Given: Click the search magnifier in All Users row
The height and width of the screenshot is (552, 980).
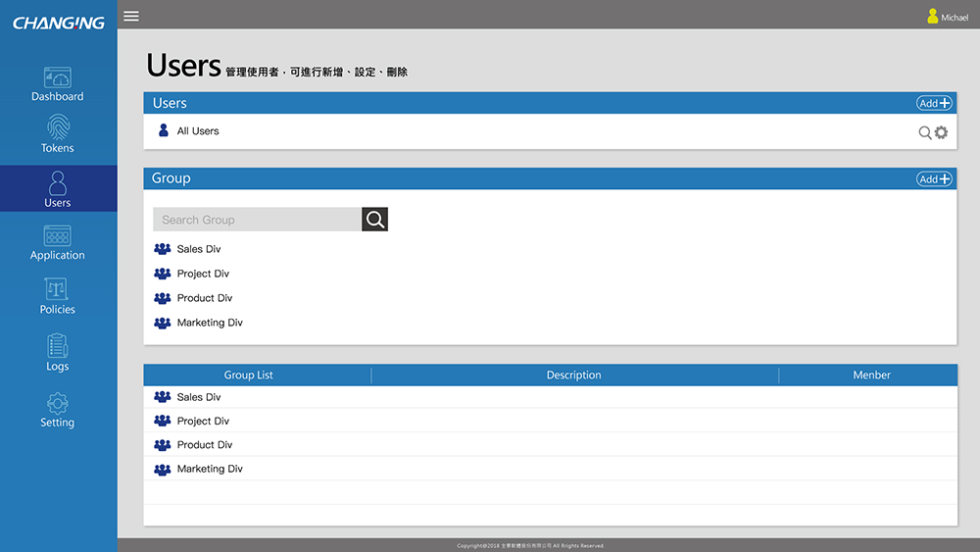Looking at the screenshot, I should 924,132.
